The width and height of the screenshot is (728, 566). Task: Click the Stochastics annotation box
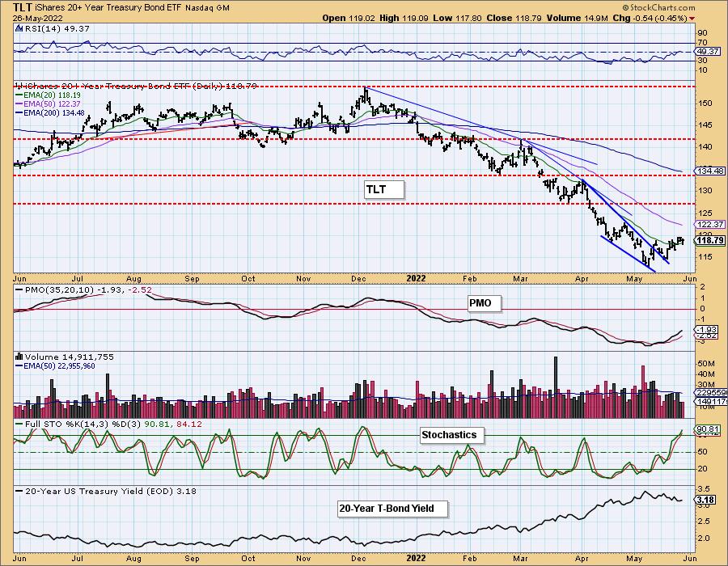click(452, 435)
